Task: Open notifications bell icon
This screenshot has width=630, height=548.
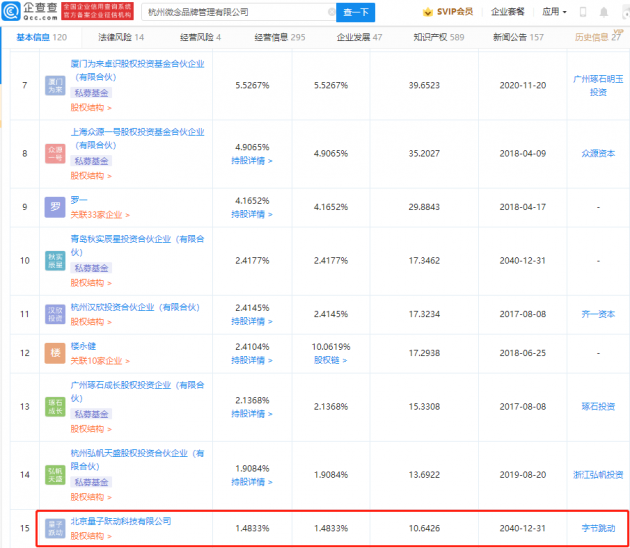Action: click(603, 12)
